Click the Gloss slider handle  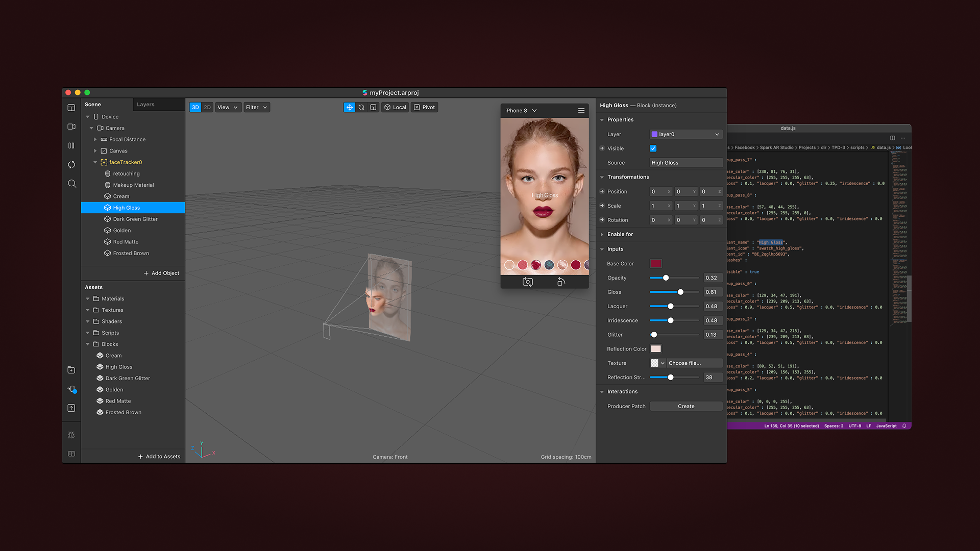680,292
